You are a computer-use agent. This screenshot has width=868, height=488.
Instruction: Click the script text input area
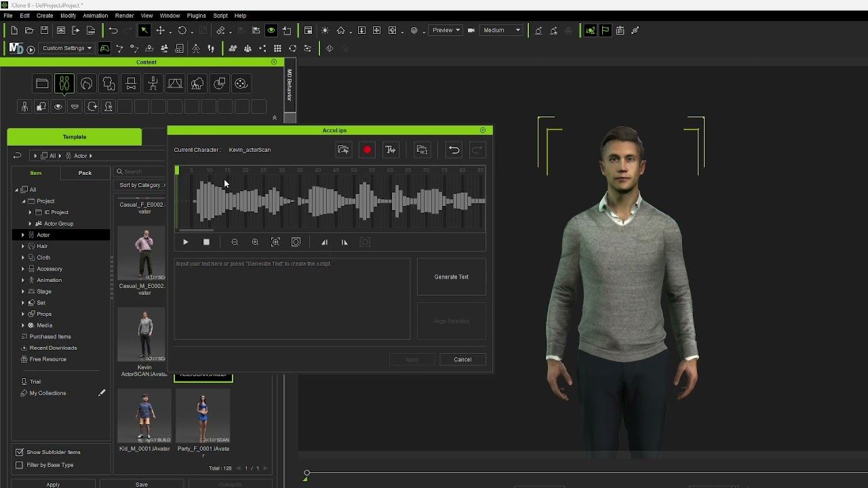pos(292,298)
